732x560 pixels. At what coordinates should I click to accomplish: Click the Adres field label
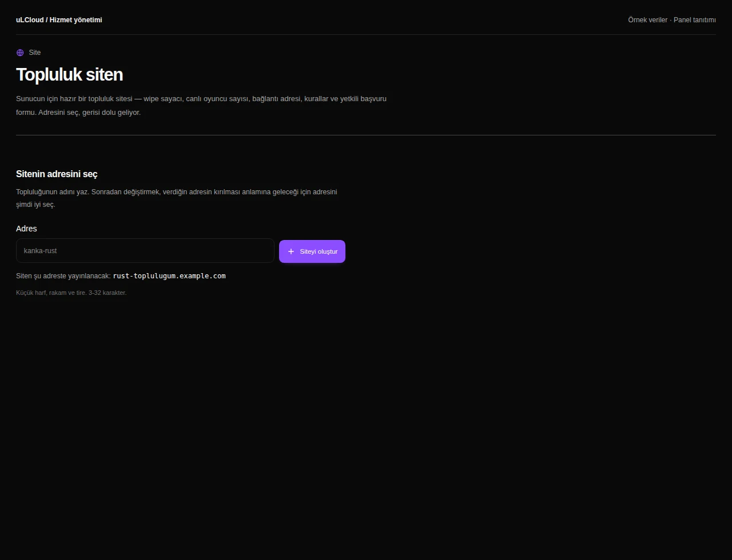coord(26,229)
